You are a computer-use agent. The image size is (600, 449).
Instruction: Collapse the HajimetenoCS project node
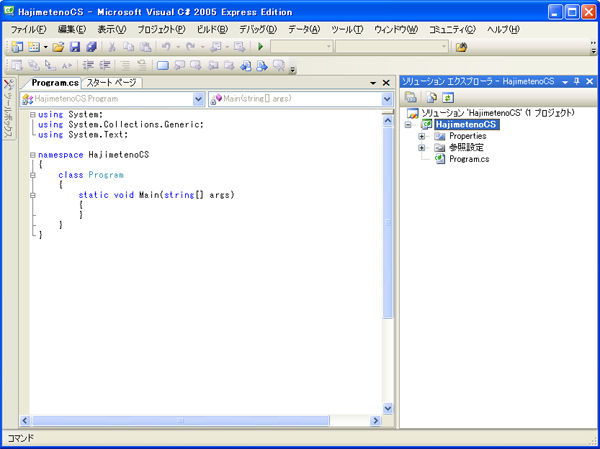408,125
